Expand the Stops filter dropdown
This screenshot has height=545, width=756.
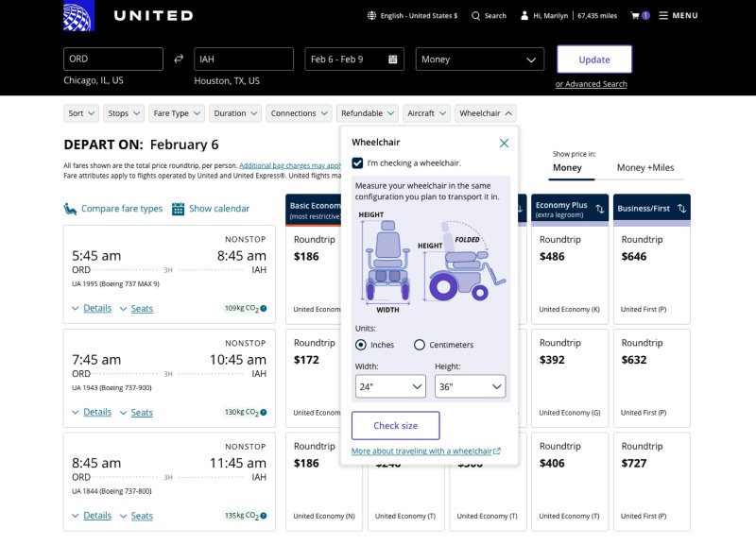point(124,113)
